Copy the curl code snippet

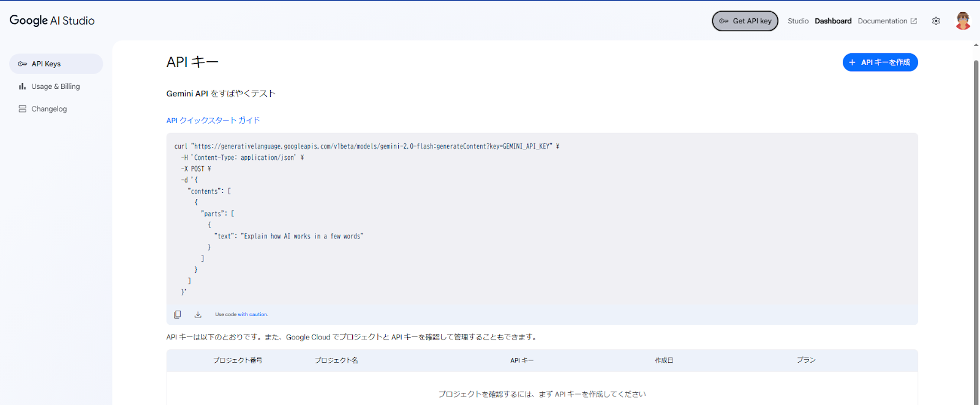point(177,314)
